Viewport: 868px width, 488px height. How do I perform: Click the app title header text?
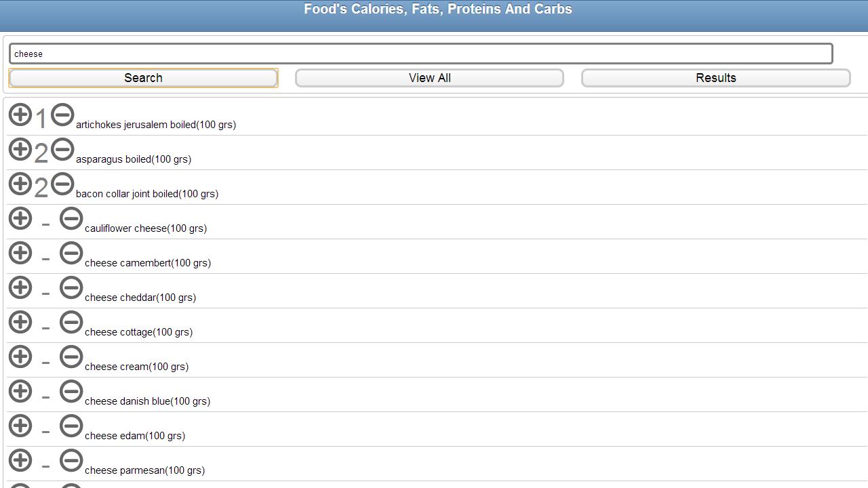(437, 9)
